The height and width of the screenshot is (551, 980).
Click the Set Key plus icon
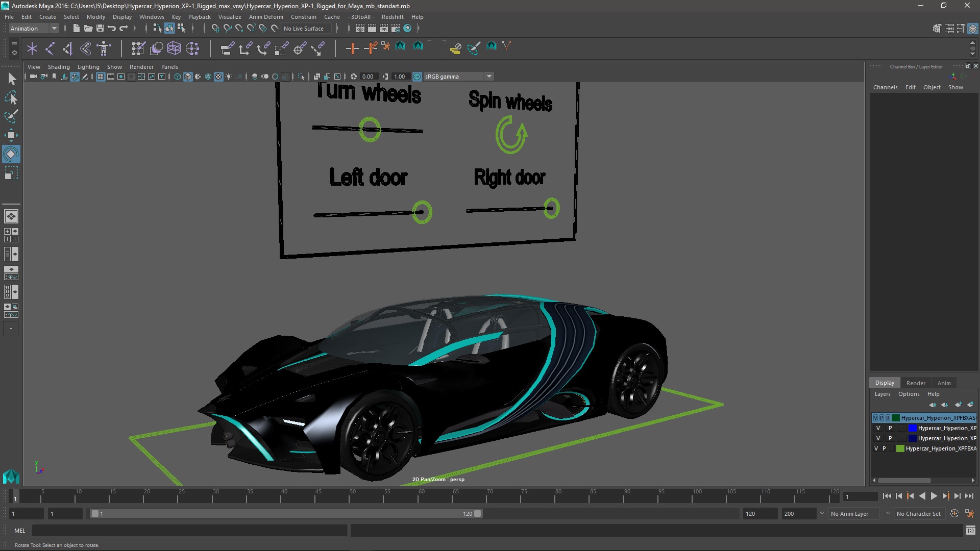click(x=352, y=48)
